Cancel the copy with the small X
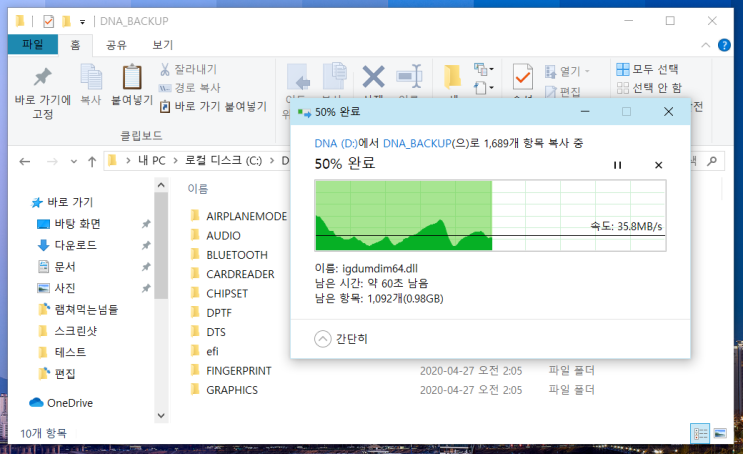Viewport: 743px width, 454px height. click(x=658, y=165)
